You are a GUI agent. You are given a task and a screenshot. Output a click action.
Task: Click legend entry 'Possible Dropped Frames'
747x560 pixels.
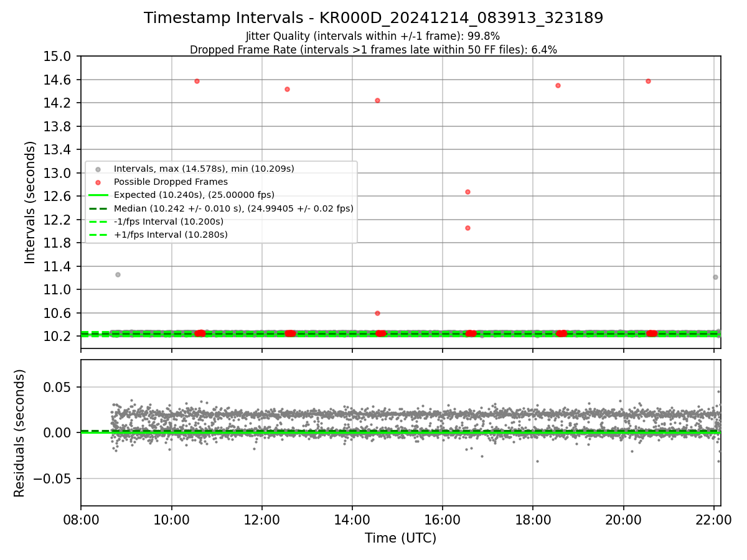pos(171,182)
